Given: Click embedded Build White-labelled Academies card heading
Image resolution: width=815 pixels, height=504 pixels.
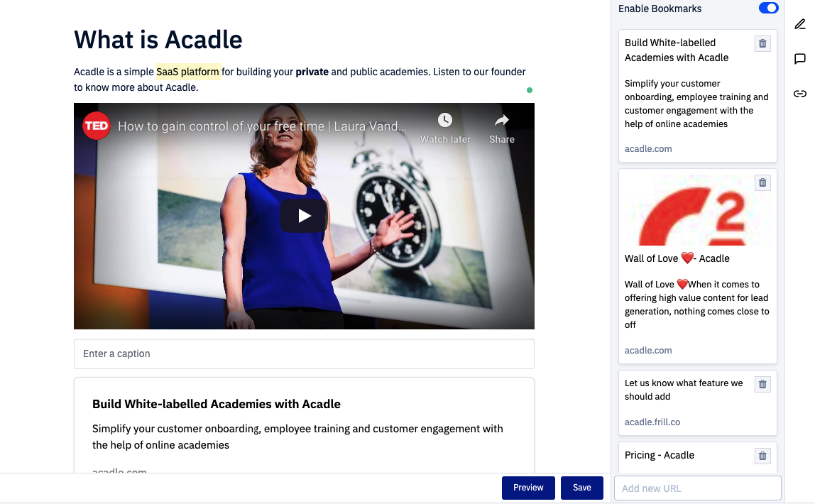Looking at the screenshot, I should [217, 404].
